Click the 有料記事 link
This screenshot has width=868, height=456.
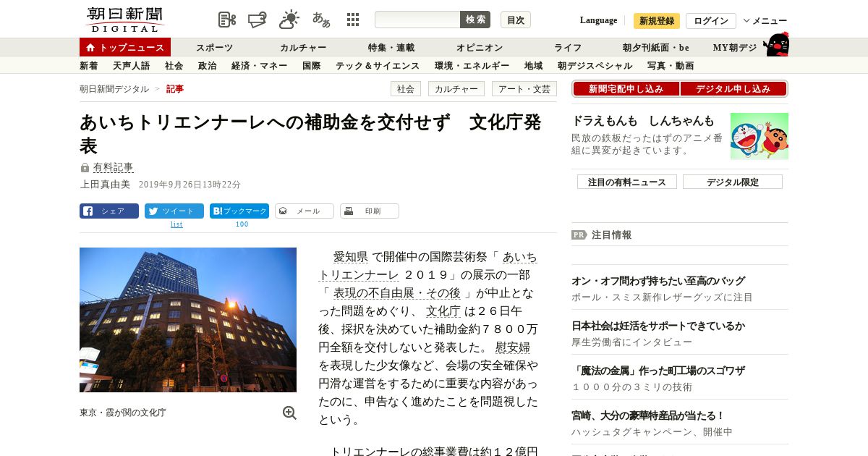pyautogui.click(x=113, y=168)
